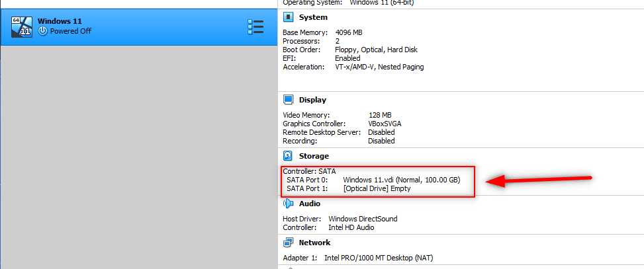Click the Powered Off status icon
The height and width of the screenshot is (269, 644).
click(x=43, y=31)
